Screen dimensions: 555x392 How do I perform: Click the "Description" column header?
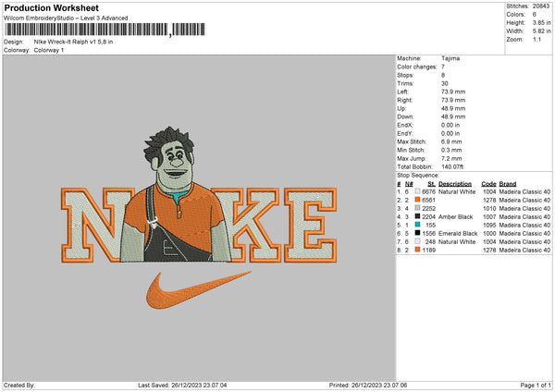(455, 184)
